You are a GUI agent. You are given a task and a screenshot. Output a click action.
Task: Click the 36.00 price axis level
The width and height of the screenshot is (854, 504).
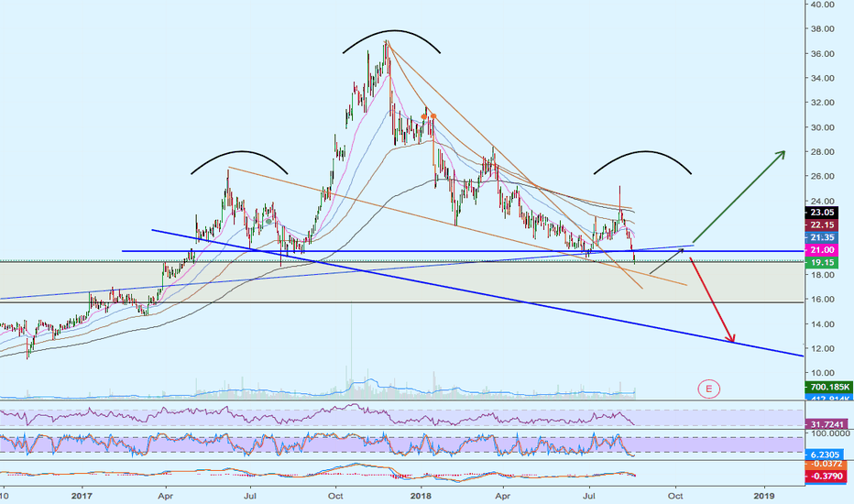point(823,53)
